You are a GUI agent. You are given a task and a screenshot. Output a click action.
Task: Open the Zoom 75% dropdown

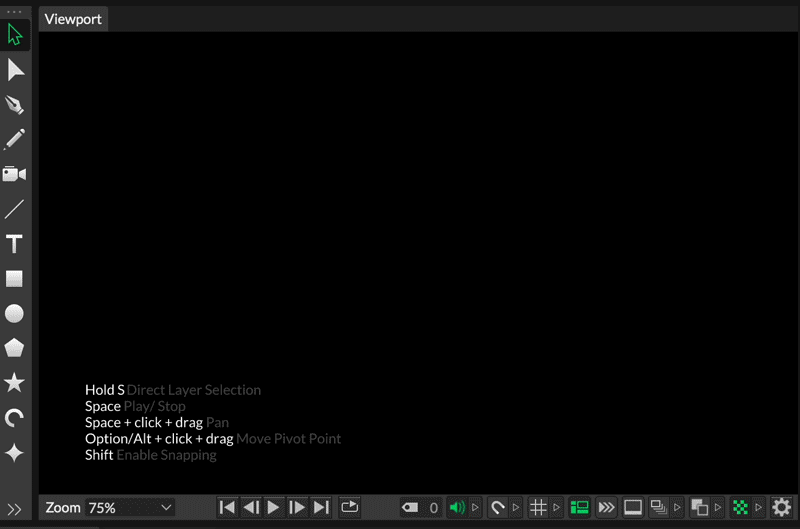[130, 508]
